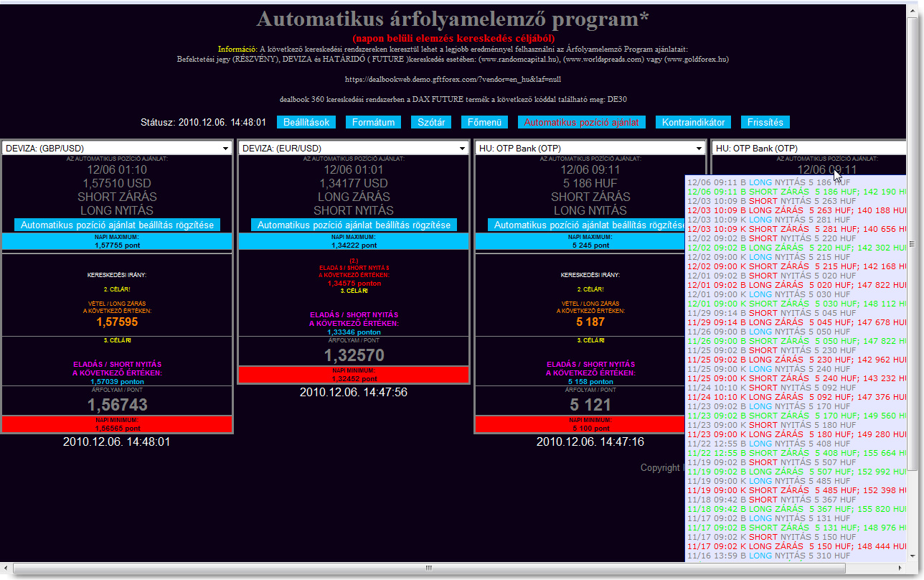Click the vertical scrollbar up arrow
Image resolution: width=924 pixels, height=580 pixels.
[913, 9]
